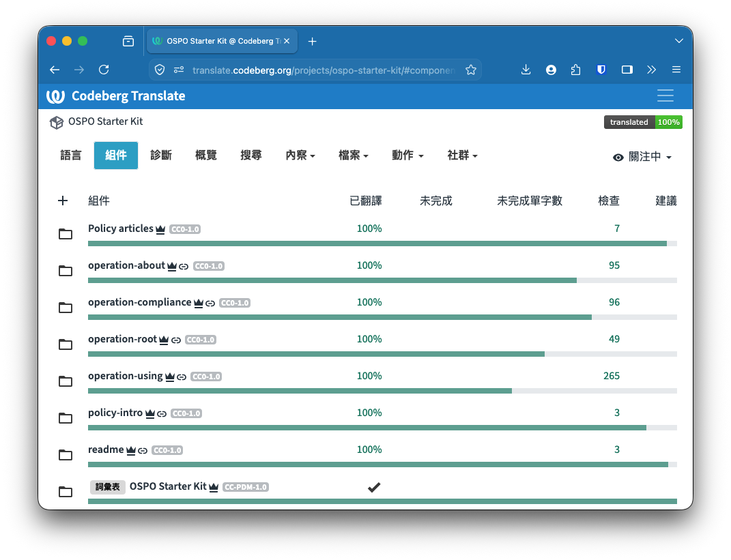Click folder icon beside Policy articles
This screenshot has width=731, height=560.
tap(66, 234)
